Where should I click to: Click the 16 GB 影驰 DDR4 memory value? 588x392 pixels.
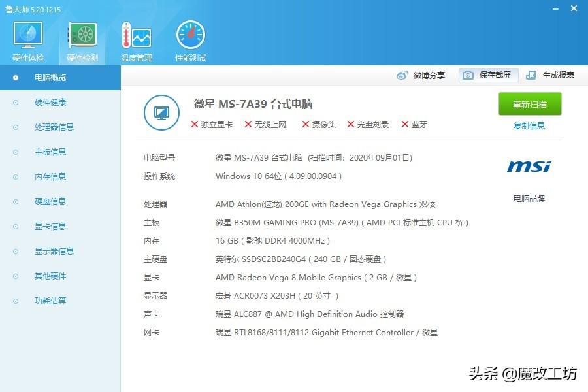(x=272, y=241)
